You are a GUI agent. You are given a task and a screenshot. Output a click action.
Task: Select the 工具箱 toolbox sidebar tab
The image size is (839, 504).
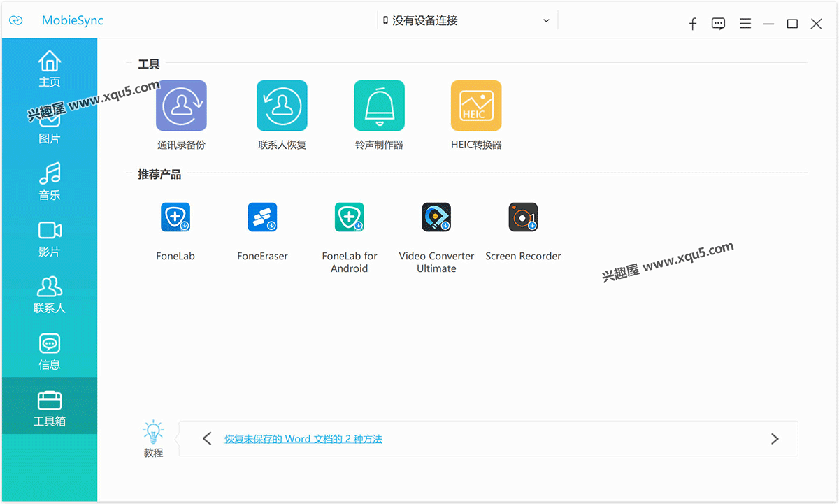(x=50, y=408)
